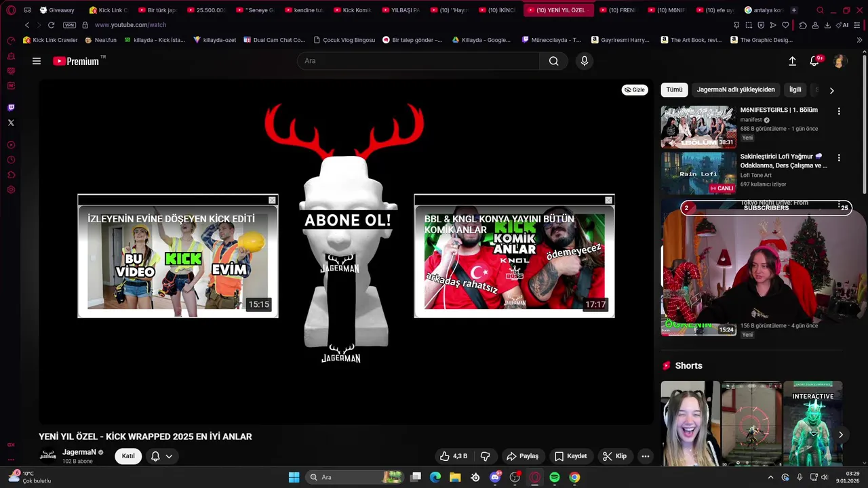Toggle system volume speaker icon in tray
The image size is (868, 488).
point(825,477)
